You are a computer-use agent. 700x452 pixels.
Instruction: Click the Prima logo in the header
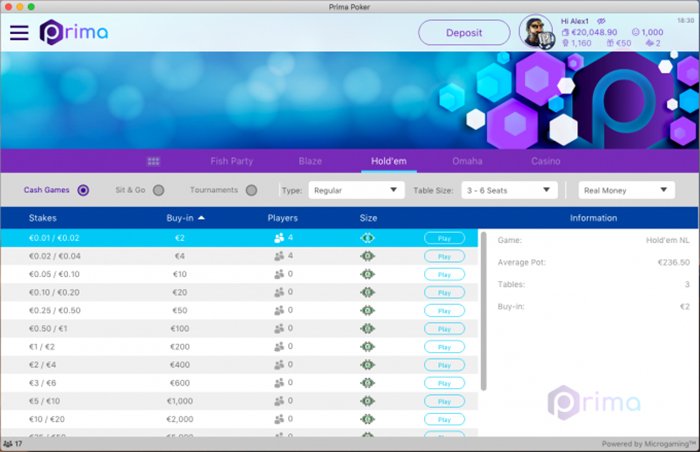click(x=74, y=32)
